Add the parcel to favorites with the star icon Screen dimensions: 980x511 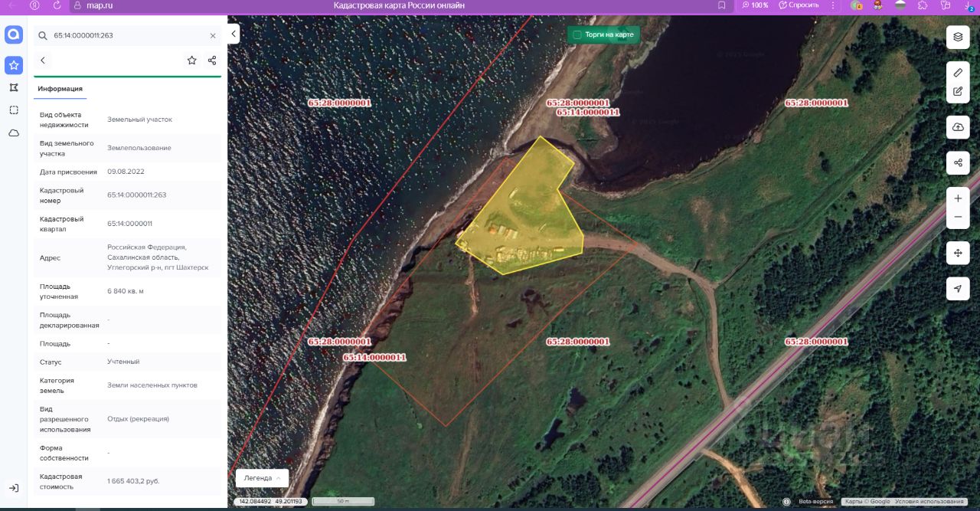click(x=191, y=61)
